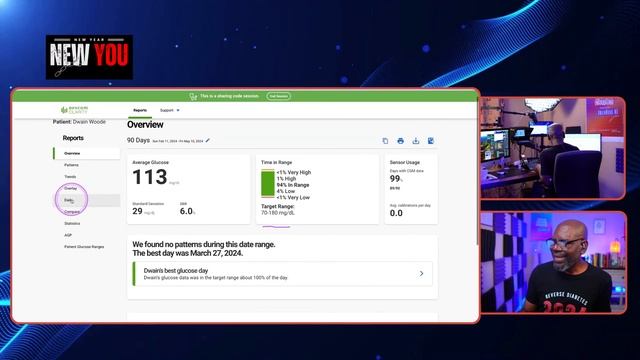Click the copy report icon
640x360 pixels.
coord(385,141)
